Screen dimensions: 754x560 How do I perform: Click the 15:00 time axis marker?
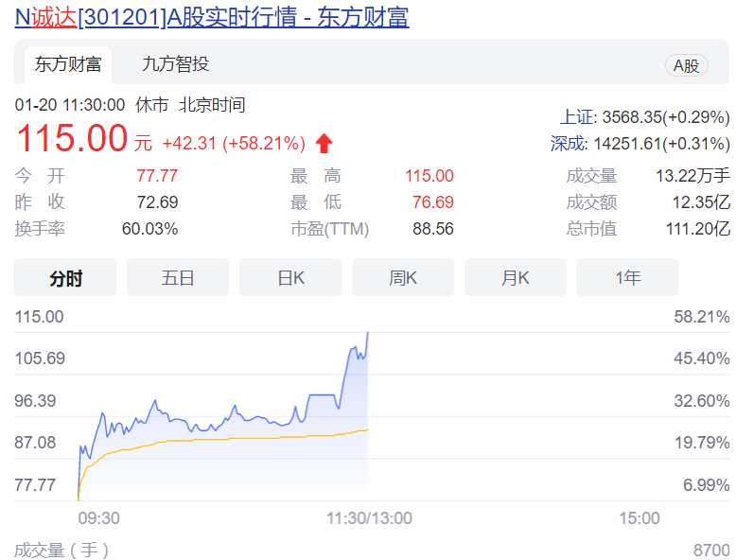(x=639, y=517)
